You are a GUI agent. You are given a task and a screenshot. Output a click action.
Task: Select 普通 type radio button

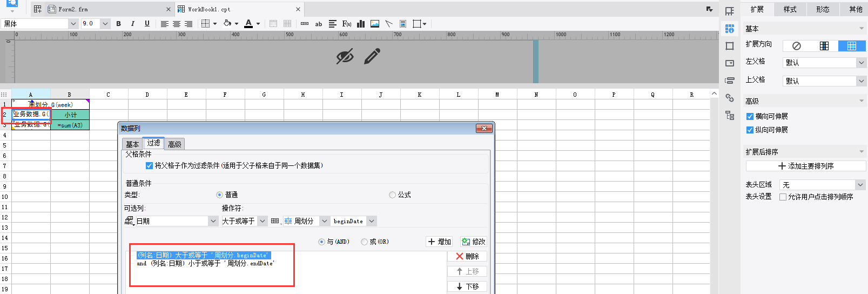pos(219,195)
